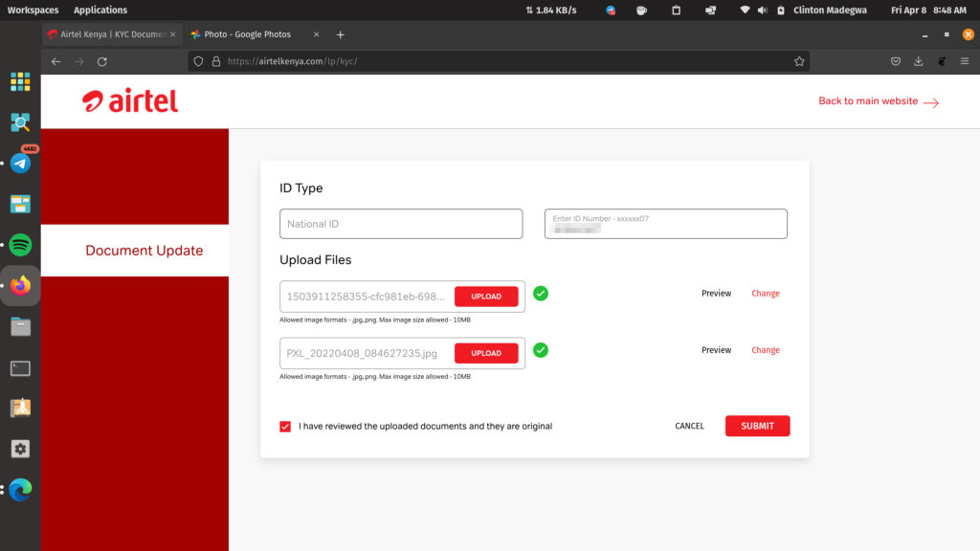Screen dimensions: 980x551
Task: Open the Fri Apr 8 clock calendar
Action: (x=928, y=10)
